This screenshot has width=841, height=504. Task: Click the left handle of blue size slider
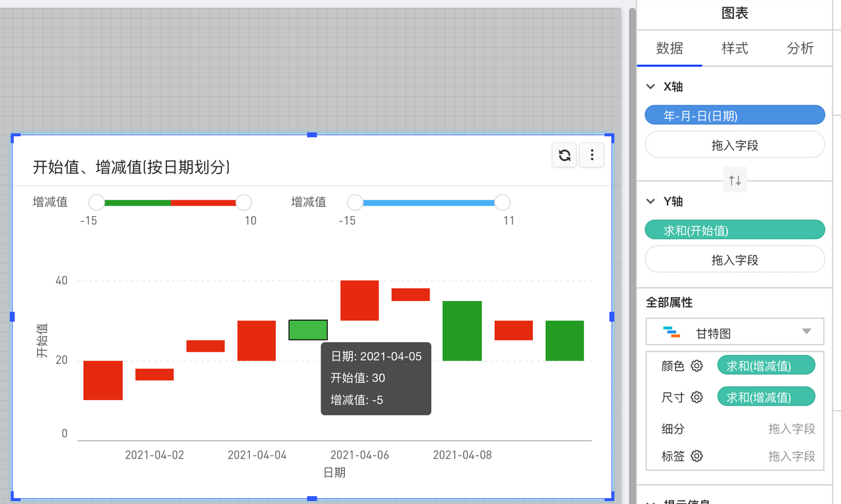coord(355,202)
